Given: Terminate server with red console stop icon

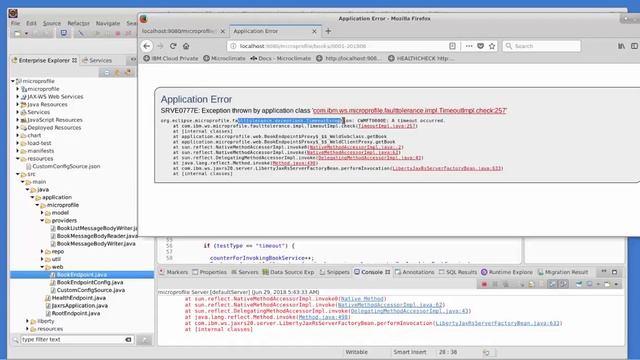Looking at the screenshot, I should coord(484,284).
